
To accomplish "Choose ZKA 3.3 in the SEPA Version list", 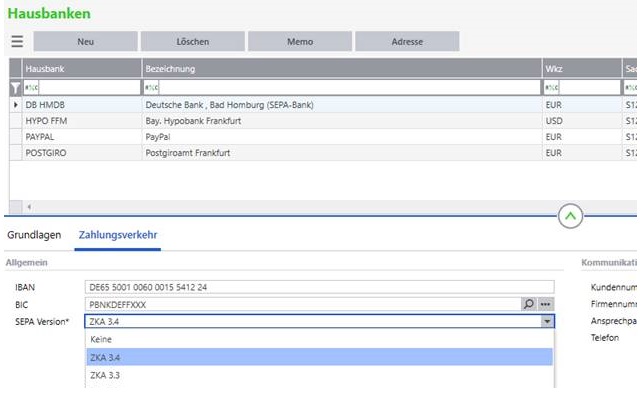I will point(319,375).
